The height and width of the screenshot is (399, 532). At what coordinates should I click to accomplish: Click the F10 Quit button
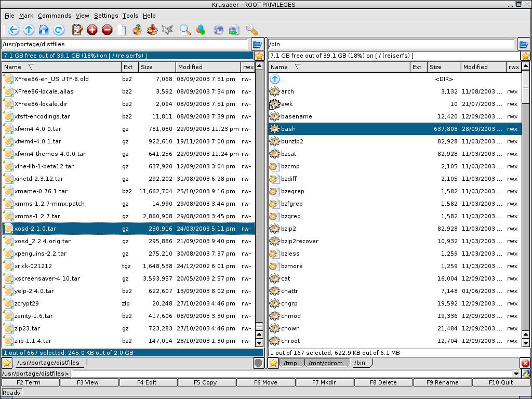tap(501, 382)
